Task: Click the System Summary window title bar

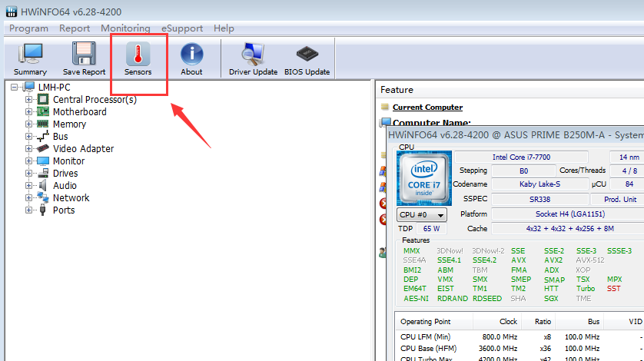Action: (x=516, y=134)
